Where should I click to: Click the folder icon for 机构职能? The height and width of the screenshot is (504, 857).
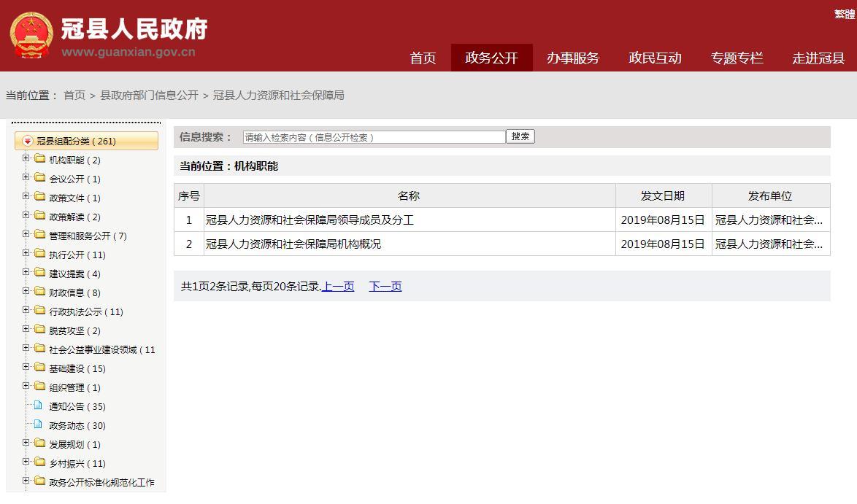[40, 159]
